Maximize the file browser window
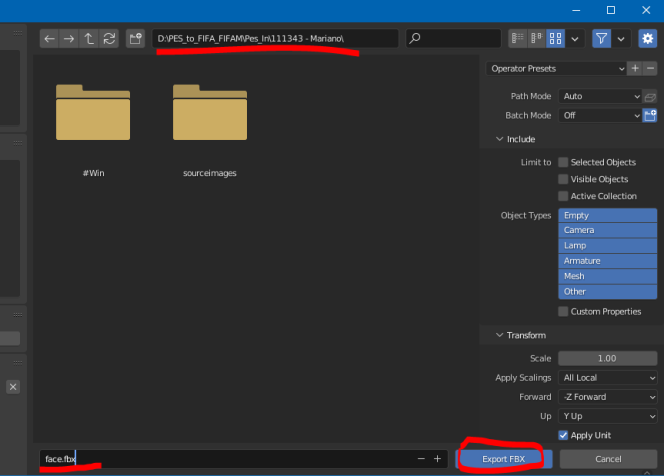 (611, 10)
